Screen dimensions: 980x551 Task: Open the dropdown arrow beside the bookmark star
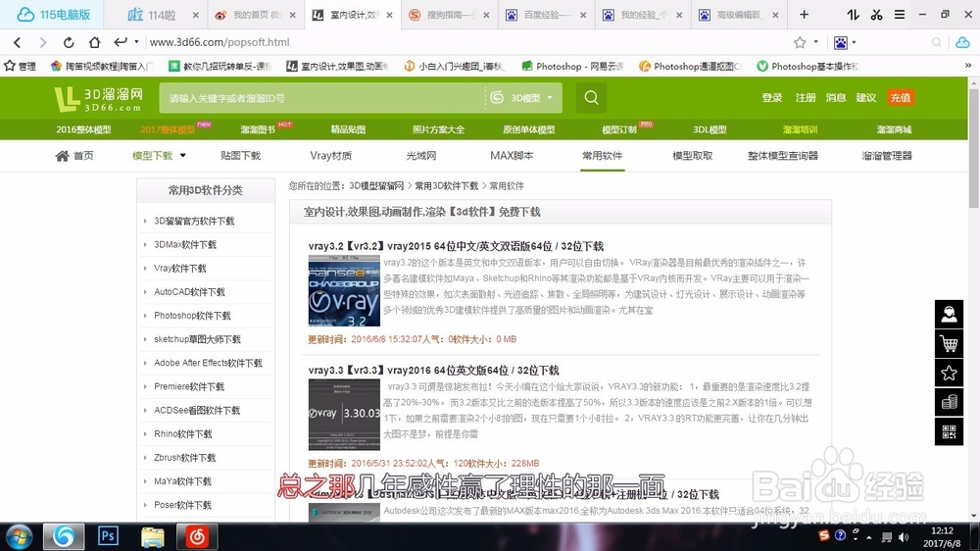tap(815, 42)
